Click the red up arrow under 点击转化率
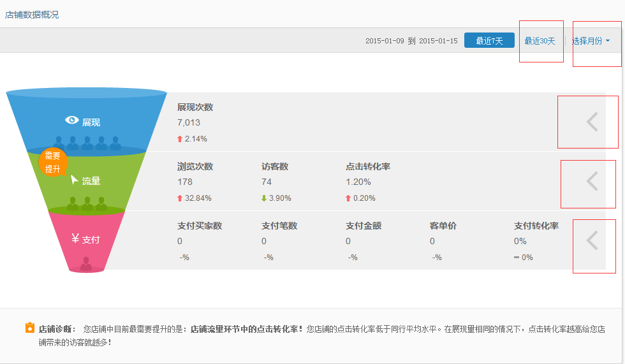Screen dimensions: 625x364 [348, 198]
